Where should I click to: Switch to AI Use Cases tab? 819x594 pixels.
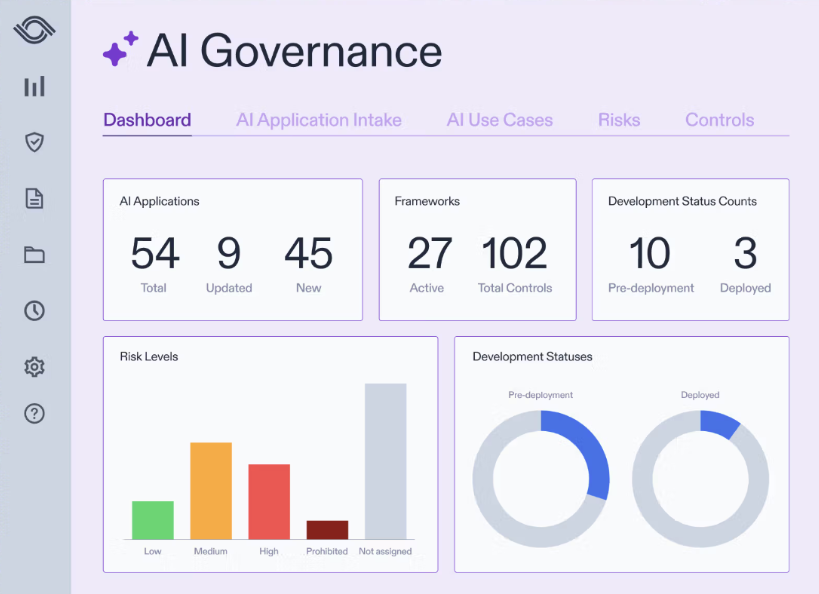point(499,120)
